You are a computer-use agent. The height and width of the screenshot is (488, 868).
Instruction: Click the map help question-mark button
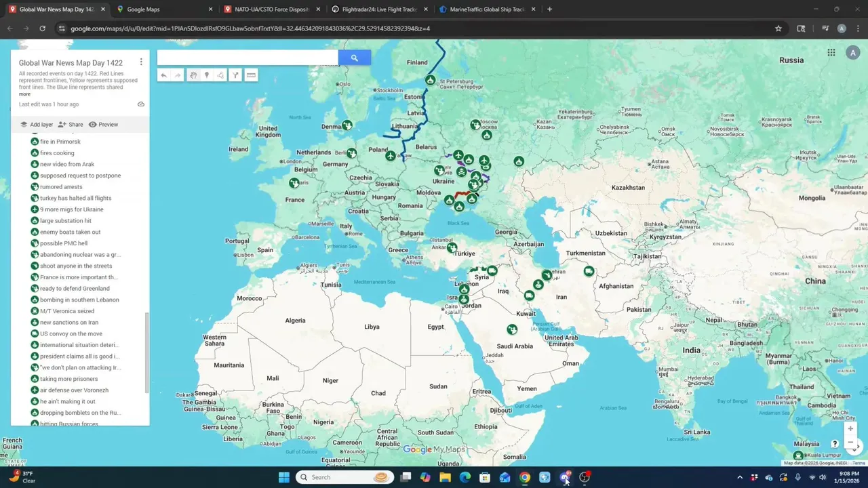click(835, 444)
